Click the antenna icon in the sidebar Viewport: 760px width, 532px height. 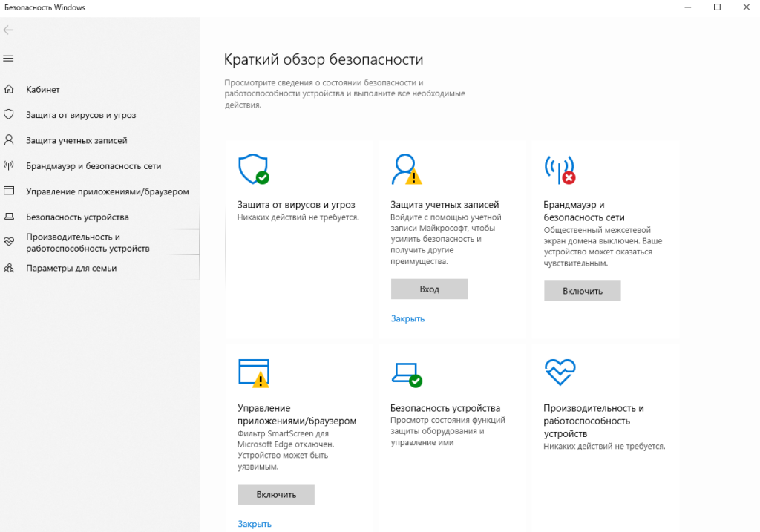coord(9,165)
